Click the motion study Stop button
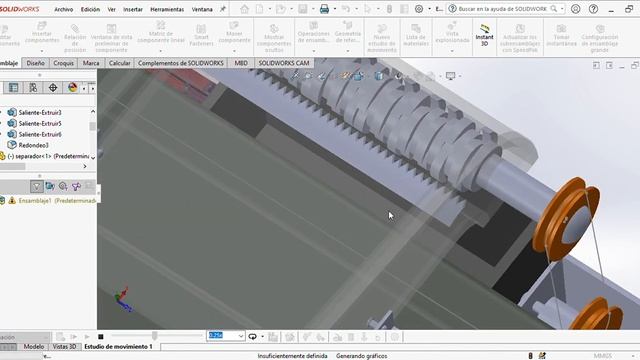This screenshot has height=360, width=640. [x=101, y=337]
